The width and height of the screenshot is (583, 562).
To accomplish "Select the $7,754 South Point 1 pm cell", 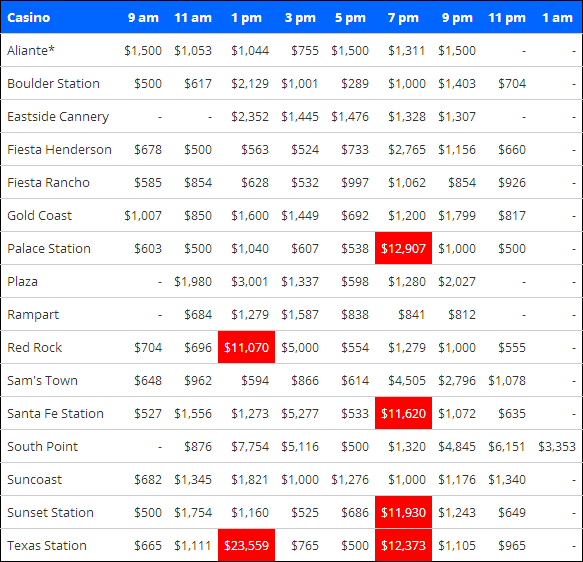I will (x=250, y=446).
